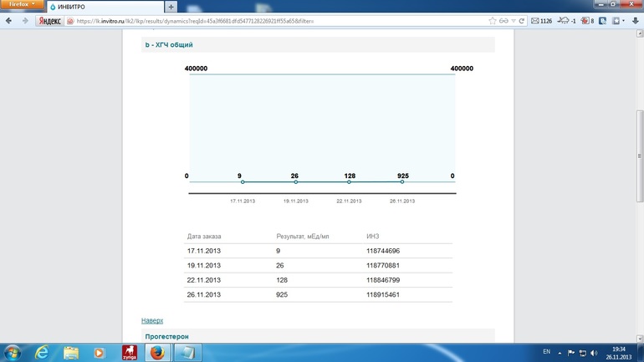The width and height of the screenshot is (644, 362).
Task: Open the mail counter icon showing 1126
Action: pos(541,21)
